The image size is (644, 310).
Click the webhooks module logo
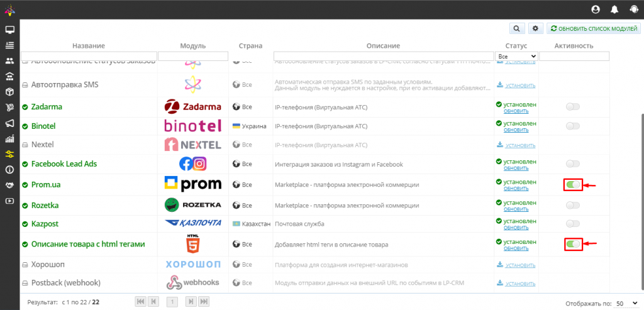(192, 282)
